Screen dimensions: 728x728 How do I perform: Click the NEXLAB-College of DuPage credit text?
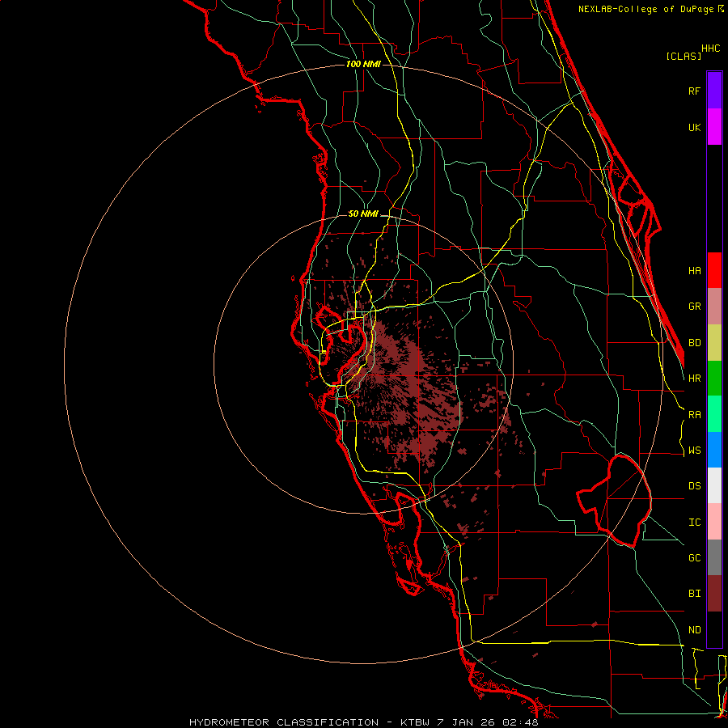(x=646, y=9)
